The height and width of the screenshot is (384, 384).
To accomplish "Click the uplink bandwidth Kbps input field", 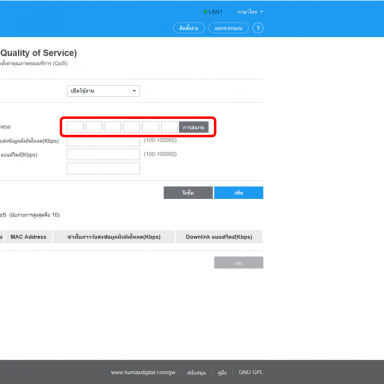I will click(x=103, y=141).
